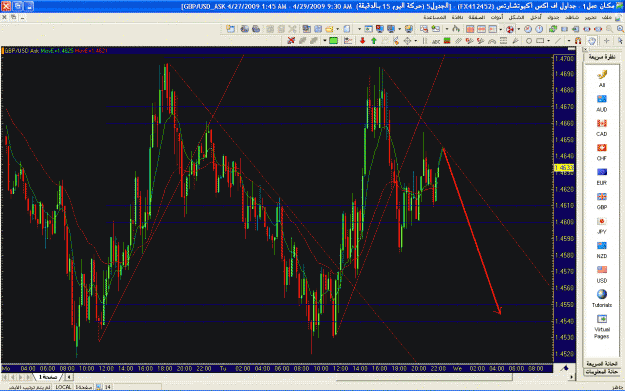The width and height of the screenshot is (625, 391).
Task: Click the red down arrow sell icon
Action: pyautogui.click(x=362, y=41)
